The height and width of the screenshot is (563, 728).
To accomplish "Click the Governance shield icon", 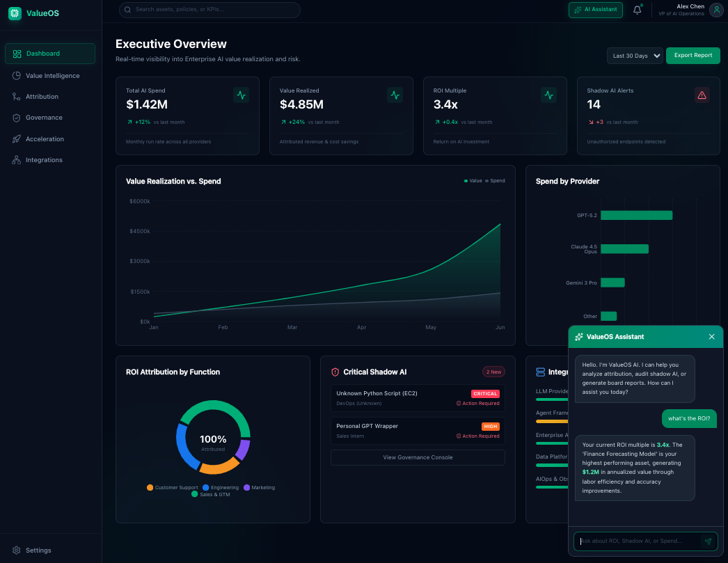I will [x=15, y=118].
